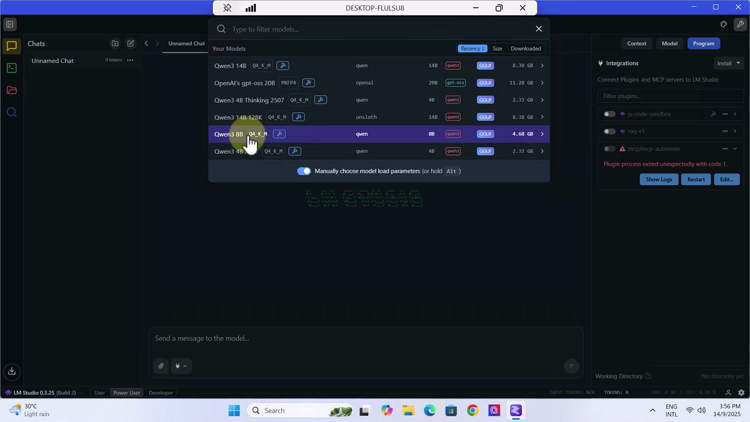Open Windows Start menu
The height and width of the screenshot is (422, 750).
coord(234,411)
